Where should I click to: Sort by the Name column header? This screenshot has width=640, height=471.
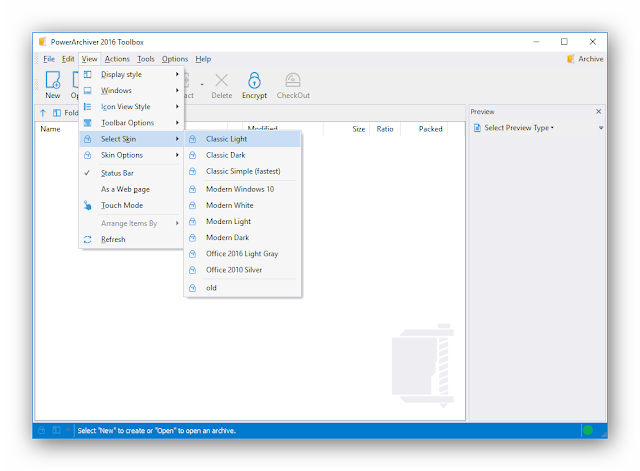coord(50,129)
